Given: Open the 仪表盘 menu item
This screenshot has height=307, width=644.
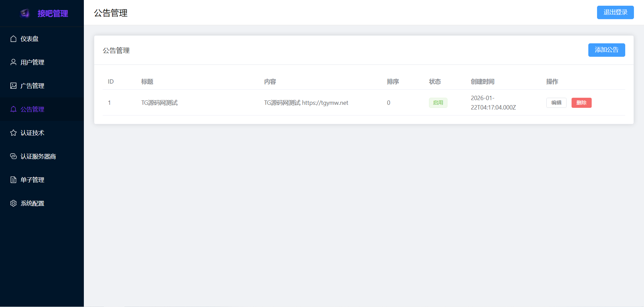Looking at the screenshot, I should coord(30,39).
